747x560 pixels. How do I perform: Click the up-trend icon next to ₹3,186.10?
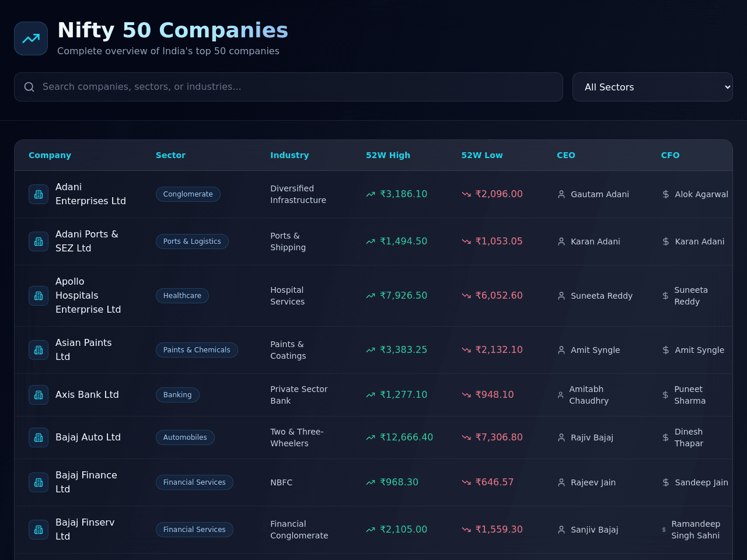(371, 194)
